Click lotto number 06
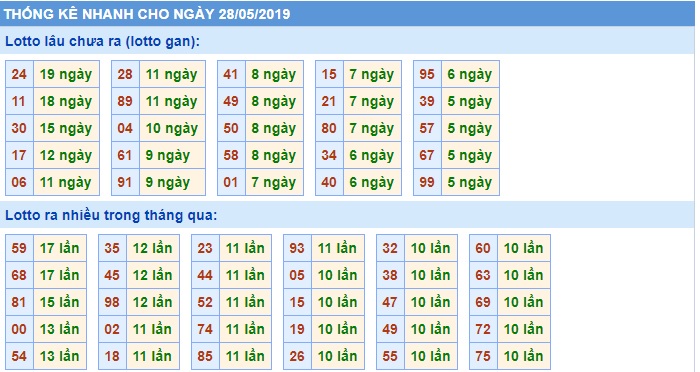Screen dimensions: 700x372 (19, 182)
